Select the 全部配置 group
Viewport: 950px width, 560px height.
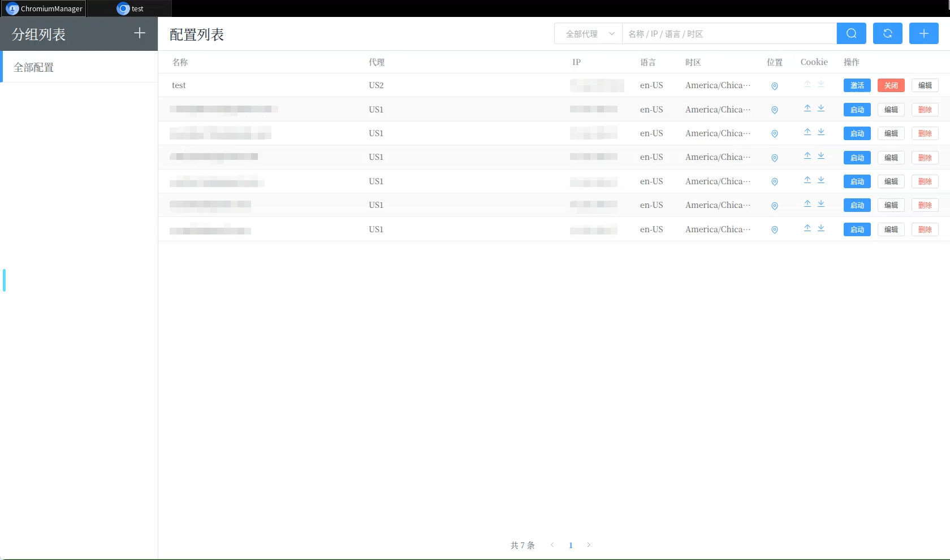79,67
